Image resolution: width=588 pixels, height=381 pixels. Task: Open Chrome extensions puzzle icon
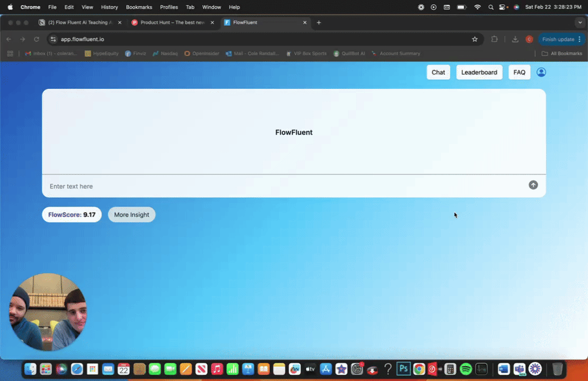click(x=494, y=40)
